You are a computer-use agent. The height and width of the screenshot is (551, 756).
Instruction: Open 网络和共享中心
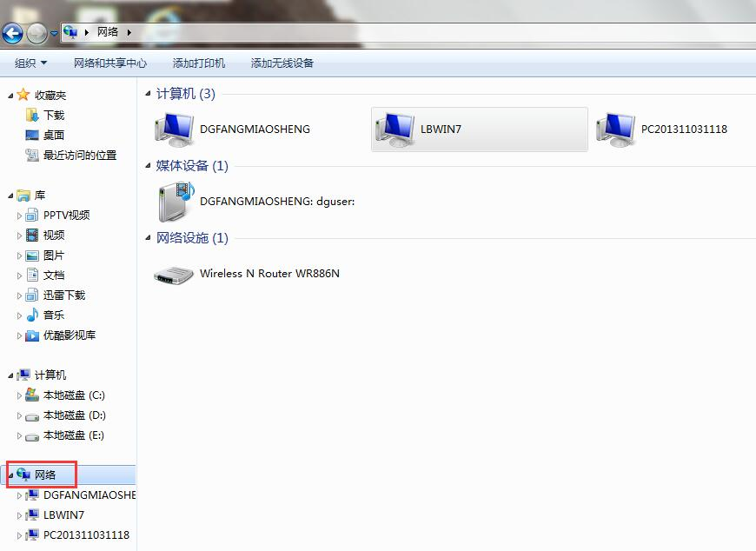click(110, 63)
